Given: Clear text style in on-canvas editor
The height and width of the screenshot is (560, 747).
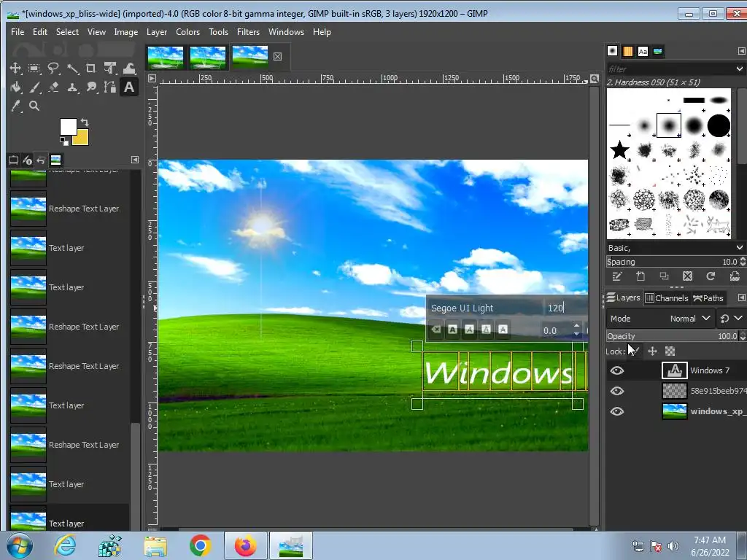Looking at the screenshot, I should (436, 330).
